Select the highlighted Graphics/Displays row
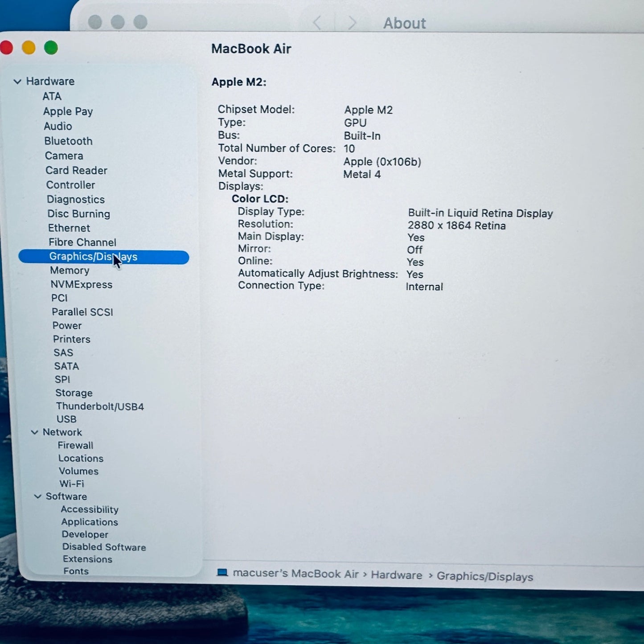This screenshot has width=644, height=644. click(104, 257)
